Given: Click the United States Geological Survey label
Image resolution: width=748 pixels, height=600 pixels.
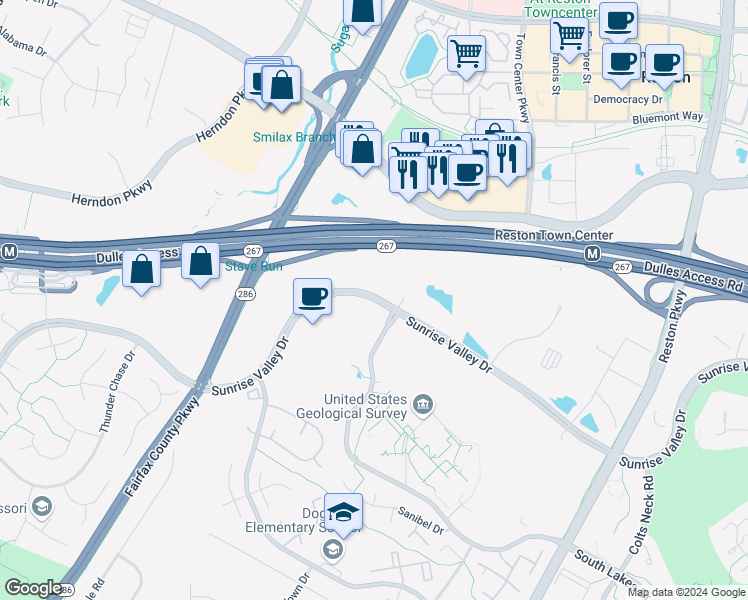Looking at the screenshot, I should [352, 406].
